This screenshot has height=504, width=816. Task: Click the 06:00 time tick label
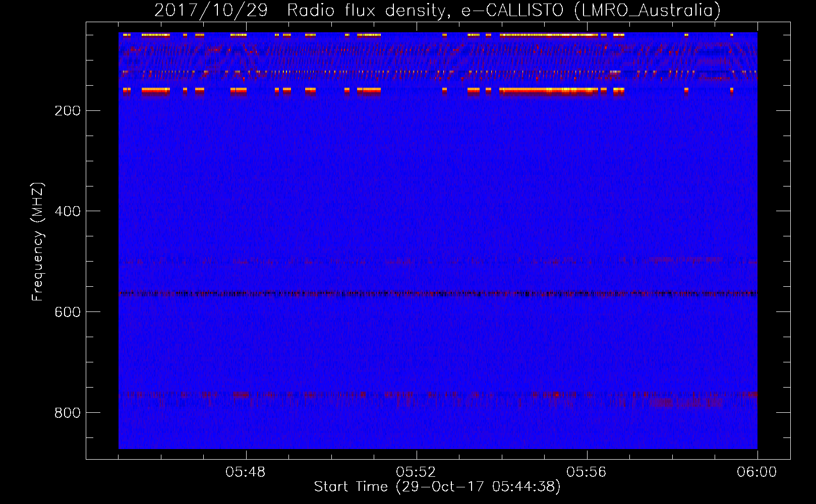pos(757,472)
